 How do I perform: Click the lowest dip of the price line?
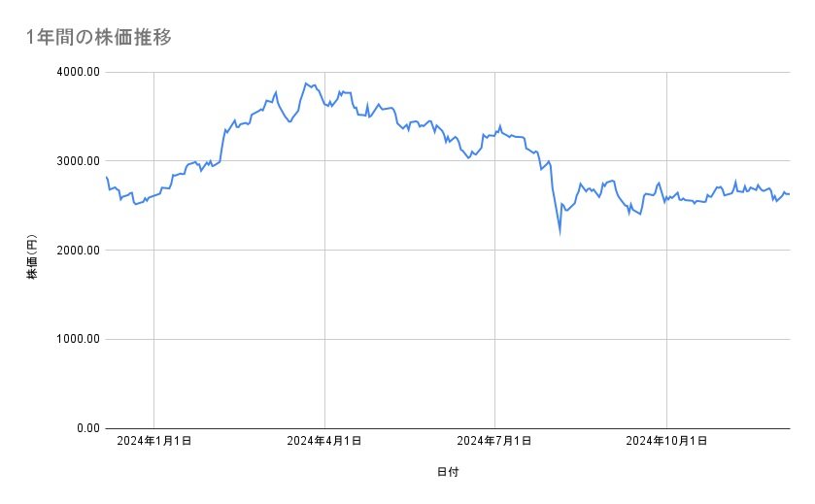click(x=560, y=233)
